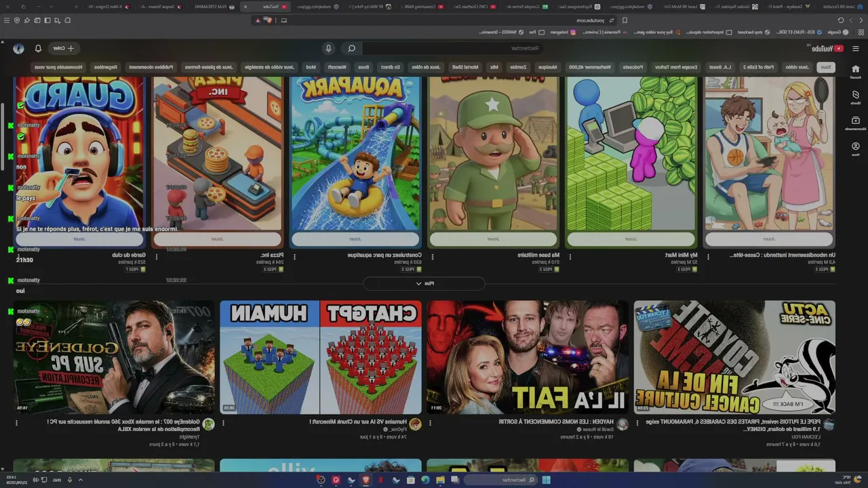Open the ChatGPT vs Humain video thumbnail
The image size is (868, 488).
pyautogui.click(x=321, y=357)
